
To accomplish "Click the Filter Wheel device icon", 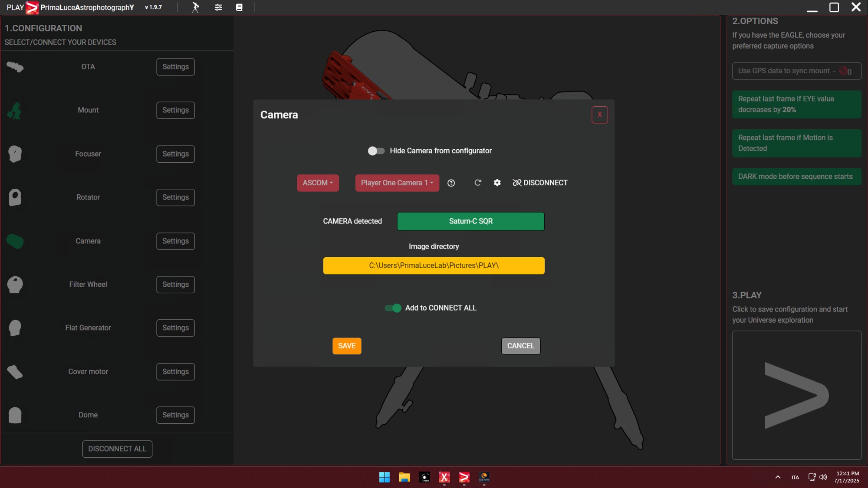I will 15,285.
